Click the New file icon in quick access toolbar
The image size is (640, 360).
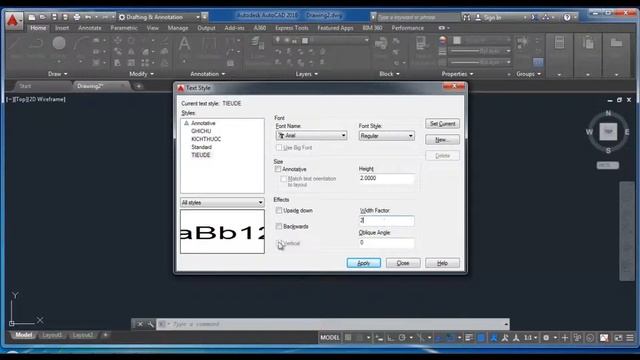point(31,17)
